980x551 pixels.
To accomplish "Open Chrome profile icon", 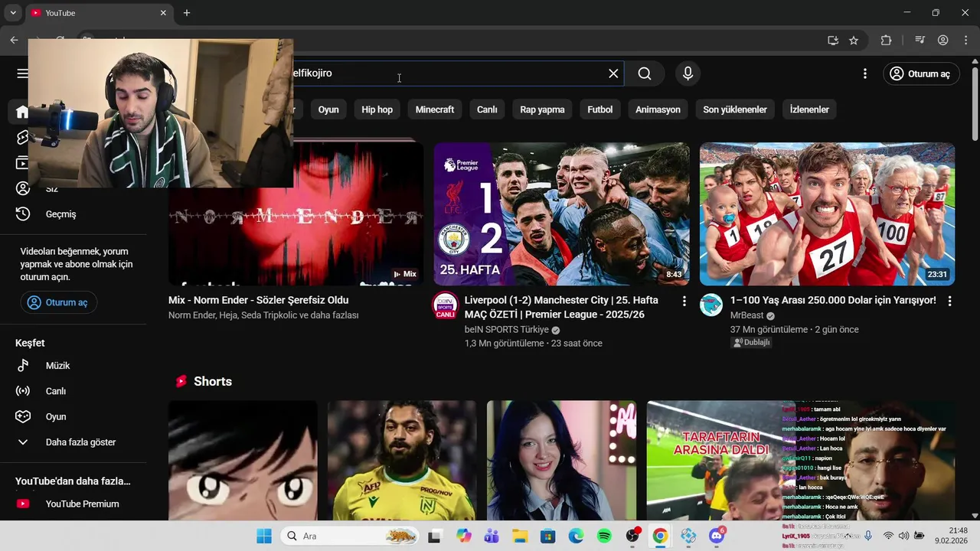I will tap(943, 41).
